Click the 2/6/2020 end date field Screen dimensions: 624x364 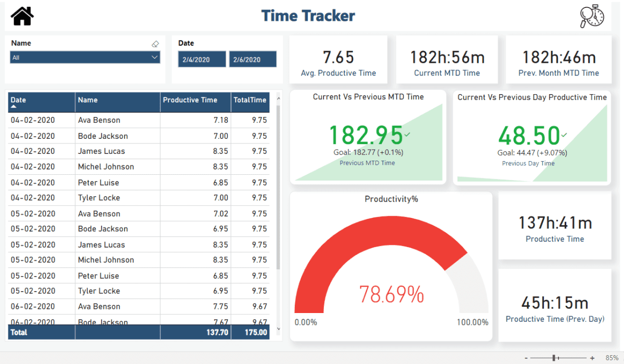(x=253, y=59)
